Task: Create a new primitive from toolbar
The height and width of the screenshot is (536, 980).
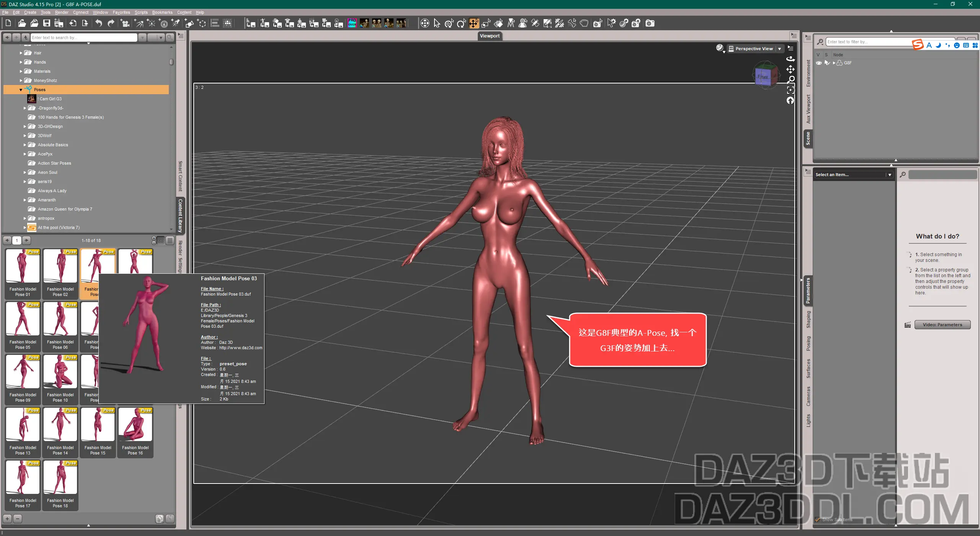Action: (189, 23)
